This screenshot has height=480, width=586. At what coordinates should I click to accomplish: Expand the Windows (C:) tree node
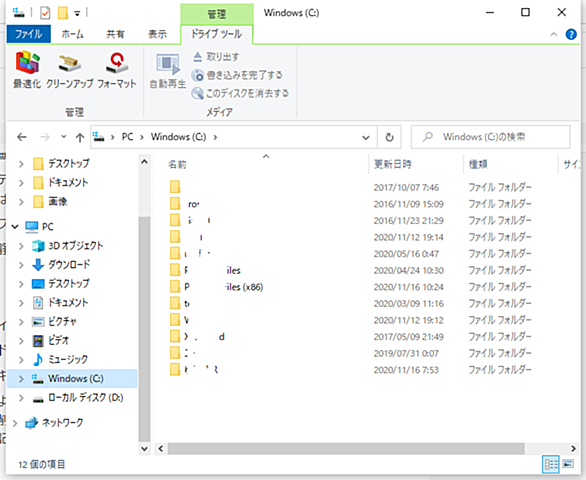(21, 379)
